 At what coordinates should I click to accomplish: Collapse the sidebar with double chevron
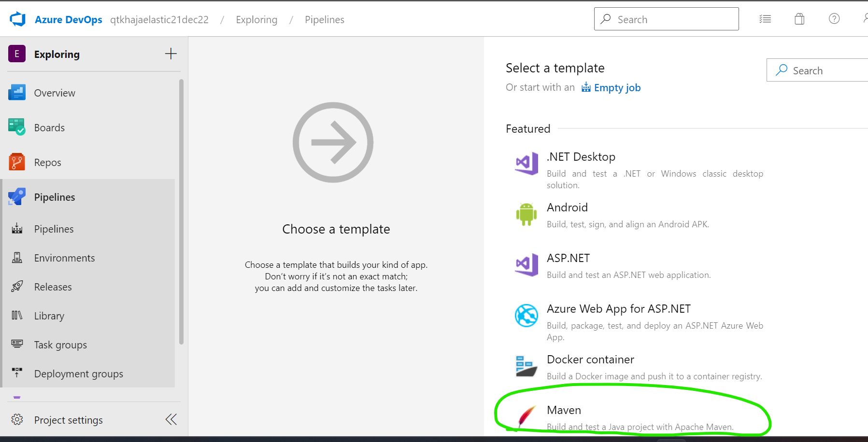[x=171, y=419]
